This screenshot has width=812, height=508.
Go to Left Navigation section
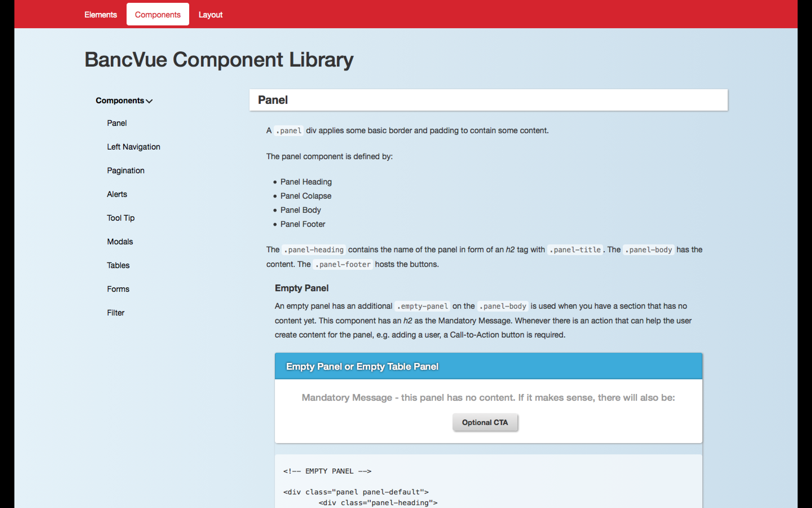[x=134, y=147]
